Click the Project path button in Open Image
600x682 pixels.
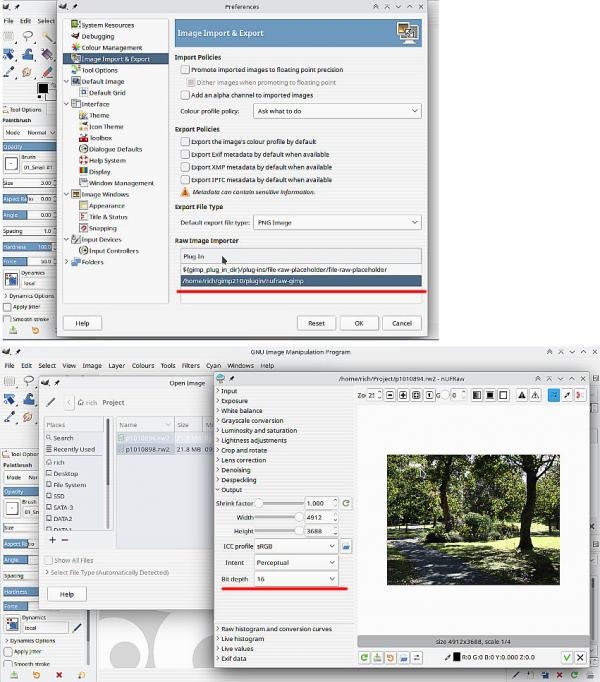[x=113, y=402]
